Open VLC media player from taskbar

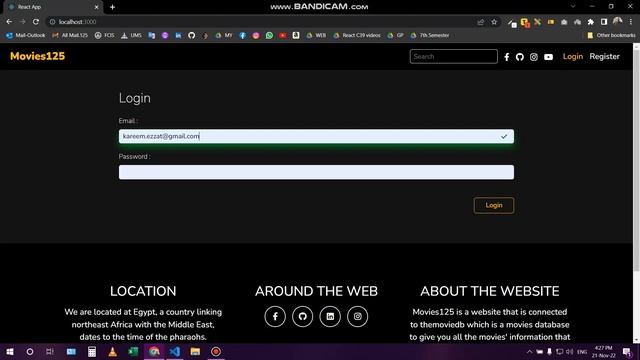point(113,351)
